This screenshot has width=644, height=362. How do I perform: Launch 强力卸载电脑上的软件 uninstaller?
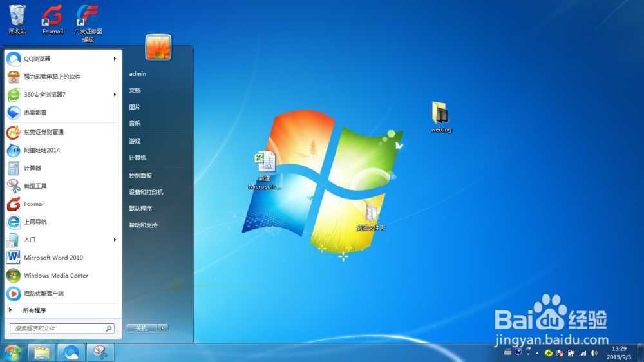[63, 77]
